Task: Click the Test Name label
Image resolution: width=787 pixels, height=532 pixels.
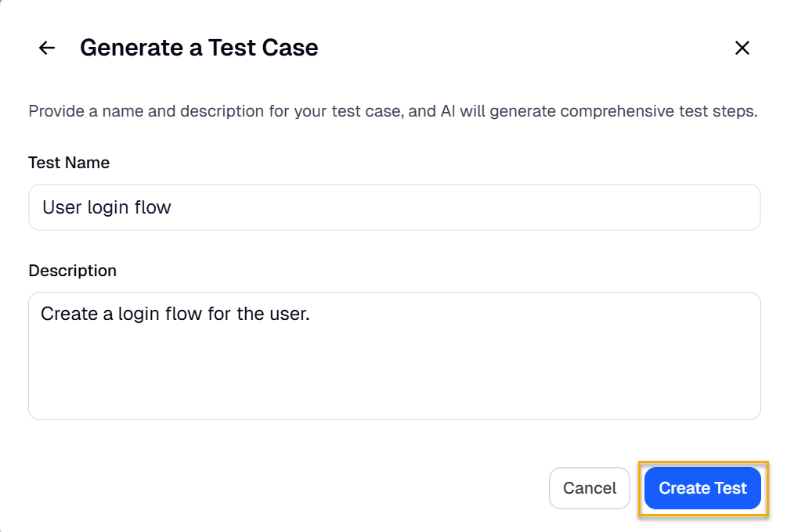Action: 69,163
